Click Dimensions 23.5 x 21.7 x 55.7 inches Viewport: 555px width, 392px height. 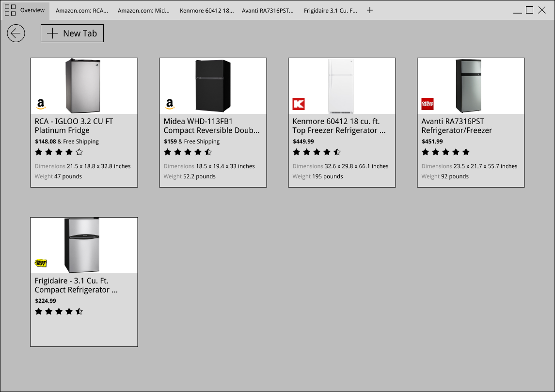point(469,166)
